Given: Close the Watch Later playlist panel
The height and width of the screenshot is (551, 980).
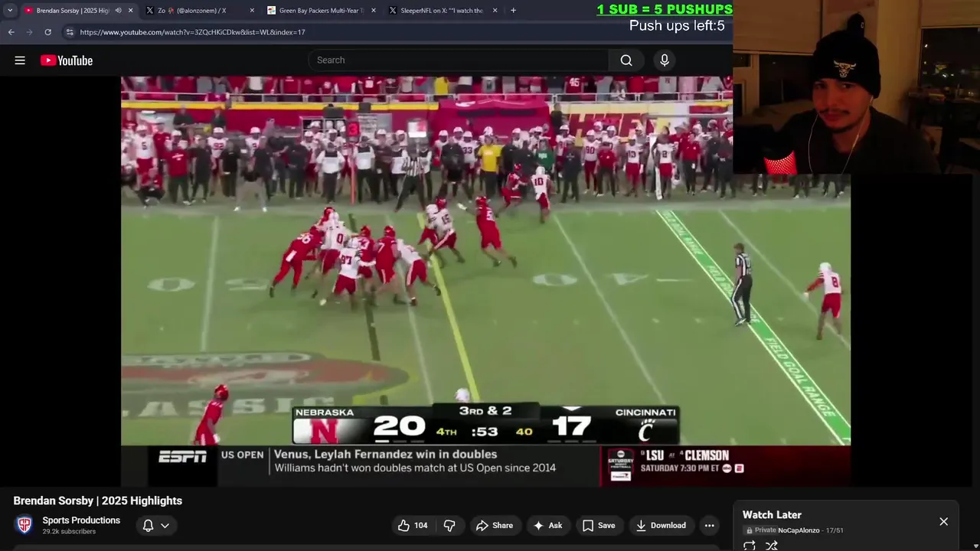Looking at the screenshot, I should pyautogui.click(x=943, y=521).
